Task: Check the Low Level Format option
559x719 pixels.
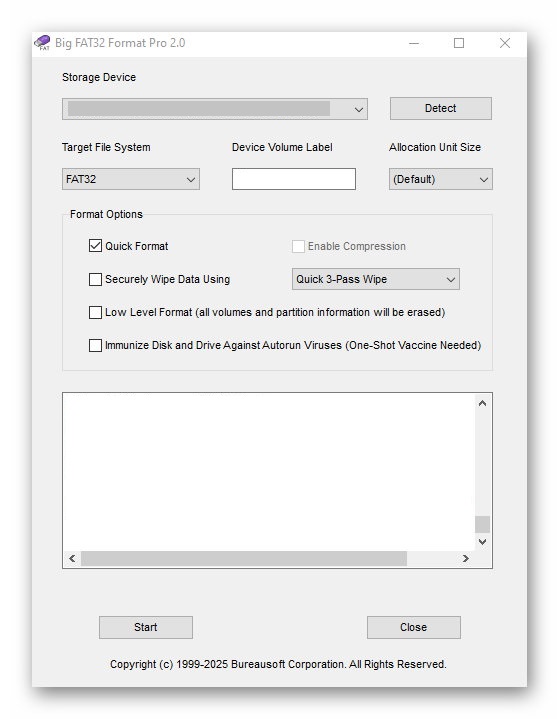Action: 95,312
